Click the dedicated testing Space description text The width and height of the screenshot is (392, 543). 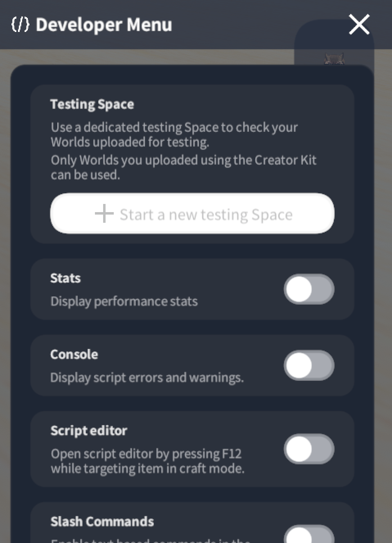click(x=174, y=134)
